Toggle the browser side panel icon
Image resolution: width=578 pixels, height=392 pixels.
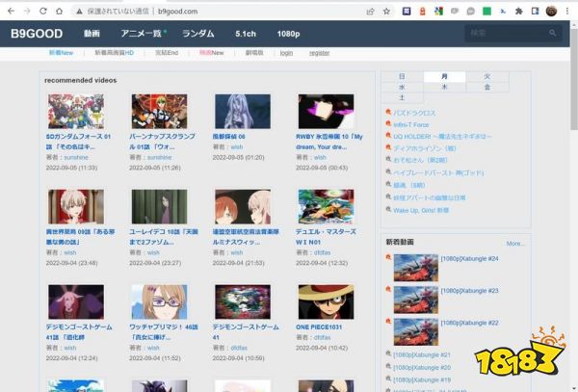pyautogui.click(x=535, y=12)
